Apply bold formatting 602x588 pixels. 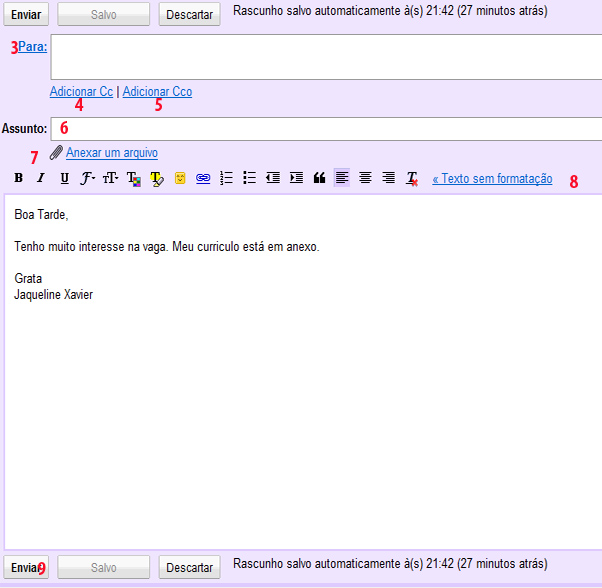pos(18,178)
